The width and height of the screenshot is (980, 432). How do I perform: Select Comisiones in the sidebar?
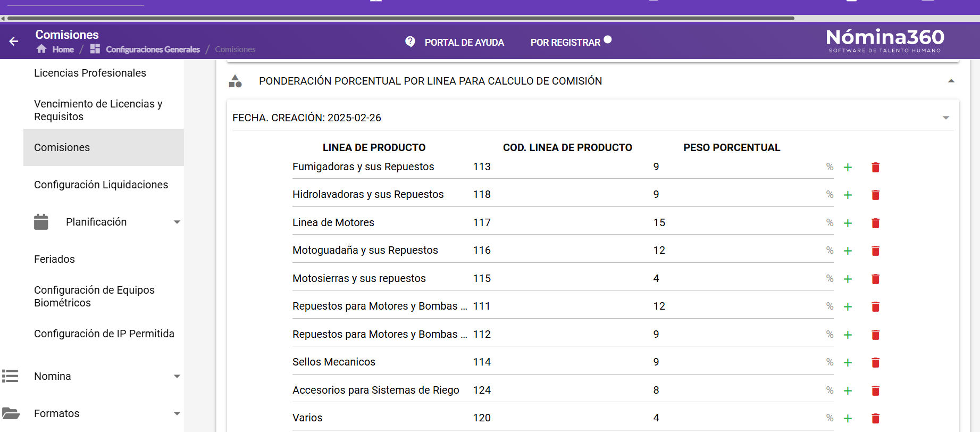(104, 147)
